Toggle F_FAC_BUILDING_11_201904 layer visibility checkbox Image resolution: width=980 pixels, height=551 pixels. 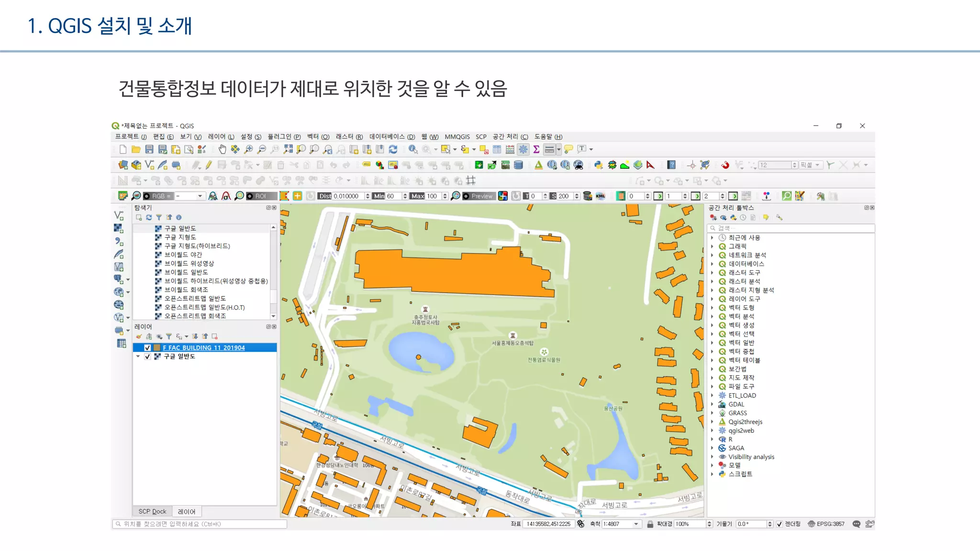(x=147, y=348)
